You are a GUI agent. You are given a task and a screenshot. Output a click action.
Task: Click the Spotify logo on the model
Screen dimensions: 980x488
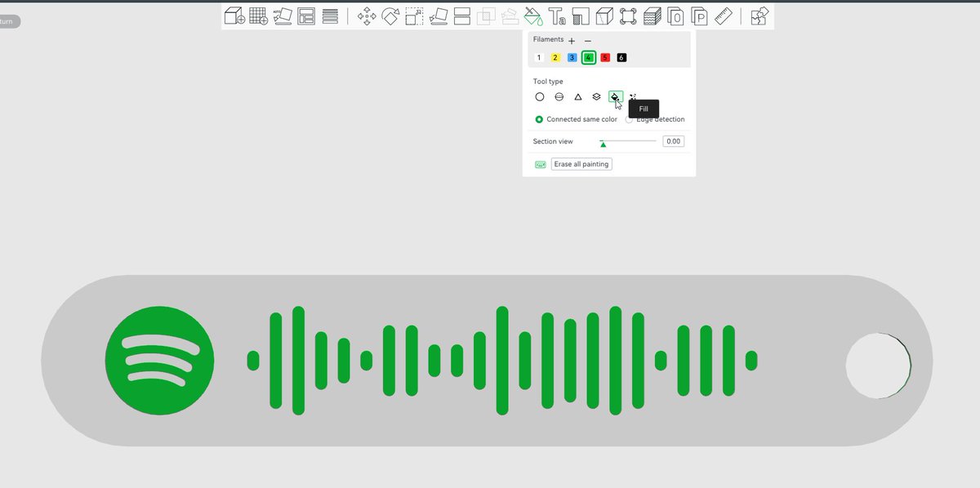[x=160, y=360]
